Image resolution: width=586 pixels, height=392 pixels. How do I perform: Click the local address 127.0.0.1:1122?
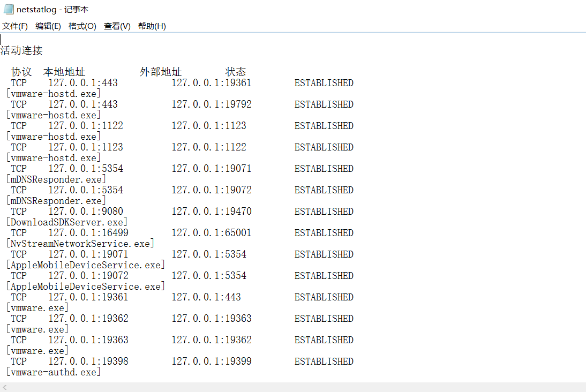86,125
